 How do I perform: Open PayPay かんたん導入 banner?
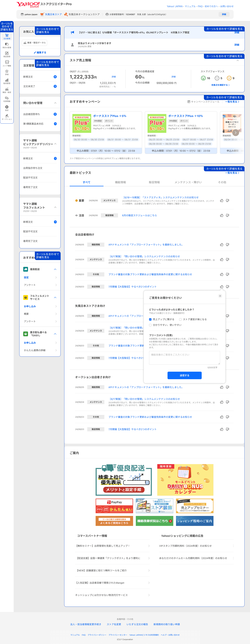click(114, 506)
